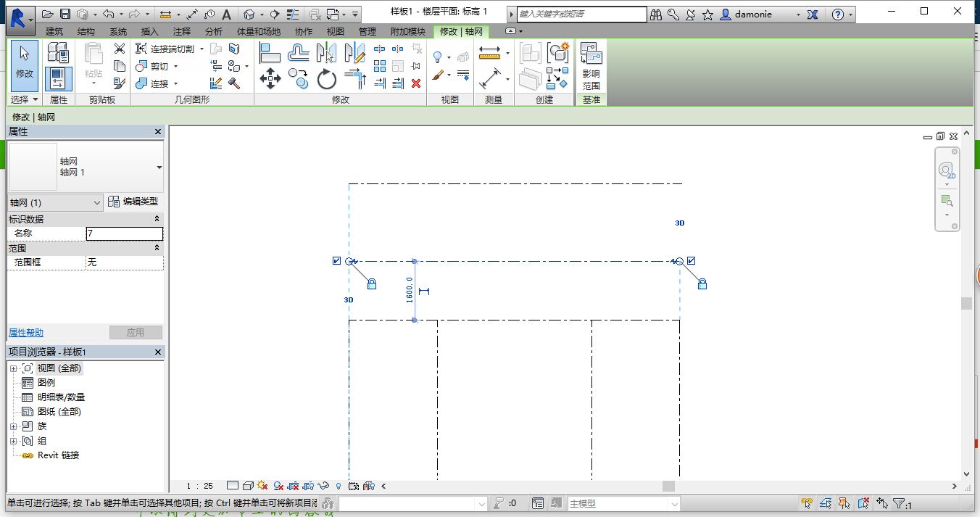
Task: Toggle Select Pinned Elements in status bar
Action: coord(844,503)
